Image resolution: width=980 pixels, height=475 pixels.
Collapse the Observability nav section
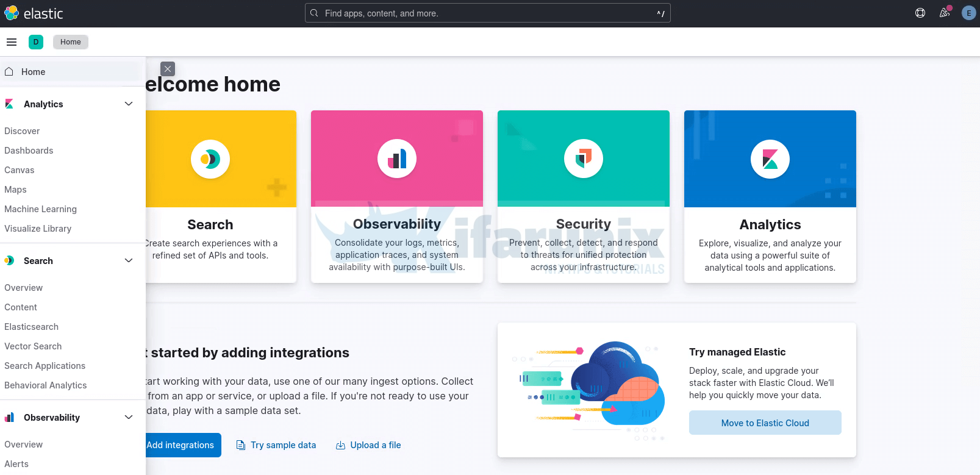pos(129,418)
